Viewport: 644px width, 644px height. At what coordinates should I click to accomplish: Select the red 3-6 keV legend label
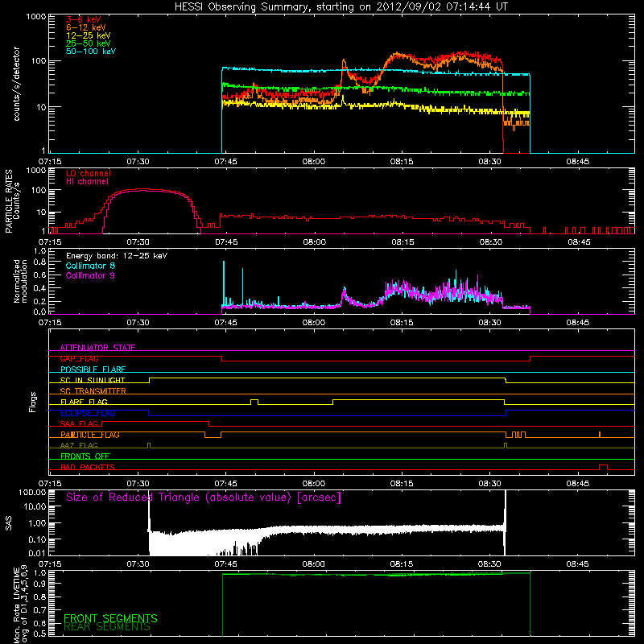point(84,19)
